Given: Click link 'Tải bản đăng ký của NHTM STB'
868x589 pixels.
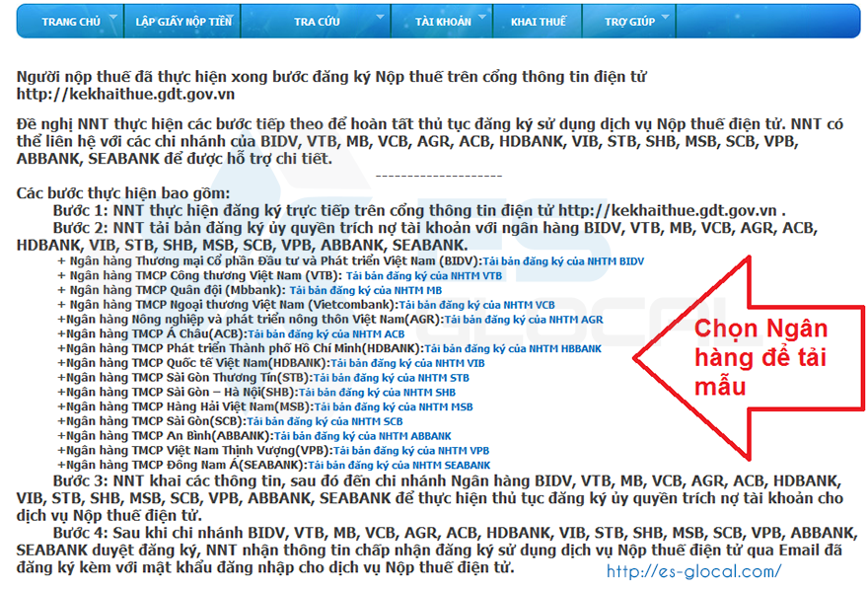Looking at the screenshot, I should tap(392, 378).
